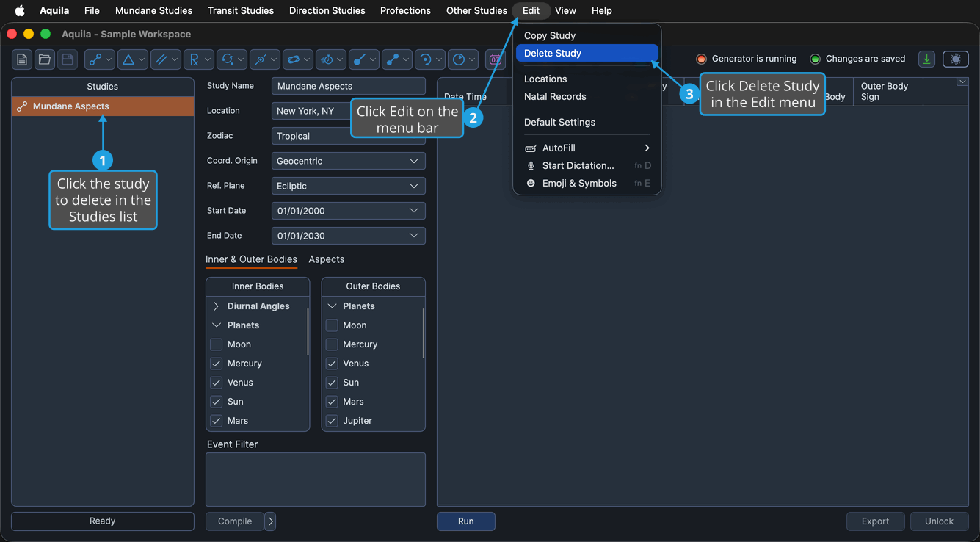The image size is (980, 542).
Task: Uncheck Mercury in Inner Bodies list
Action: 217,364
